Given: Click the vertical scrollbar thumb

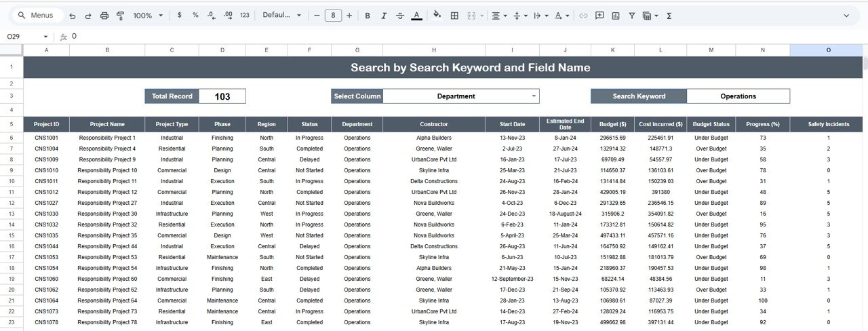Looking at the screenshot, I should point(865,63).
